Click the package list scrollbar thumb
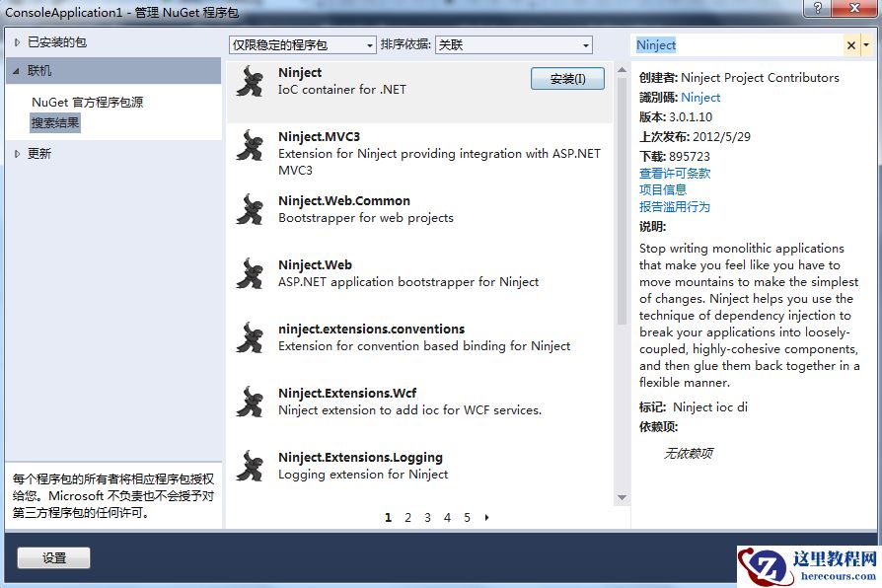 point(622,201)
